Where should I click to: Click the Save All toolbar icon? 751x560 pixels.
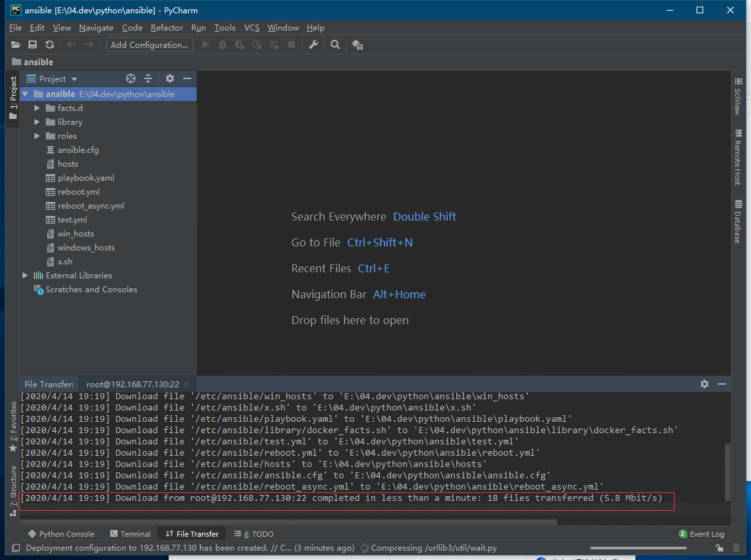32,45
